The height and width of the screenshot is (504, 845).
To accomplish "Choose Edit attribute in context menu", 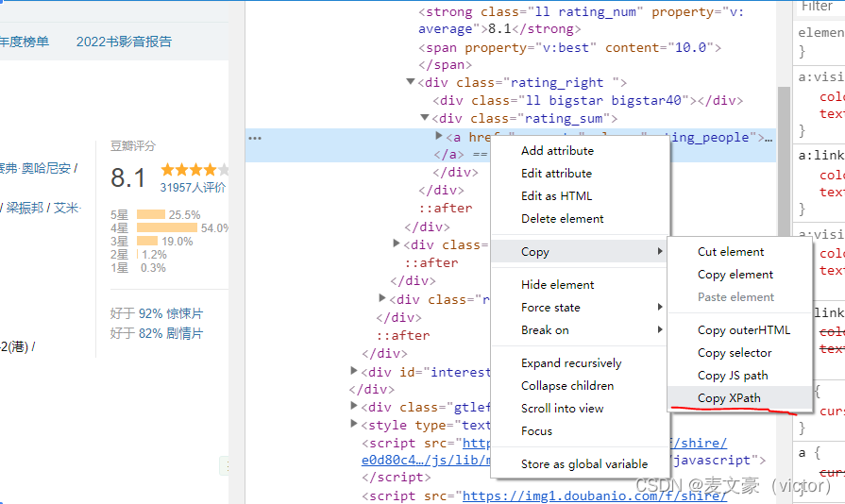I will point(556,174).
